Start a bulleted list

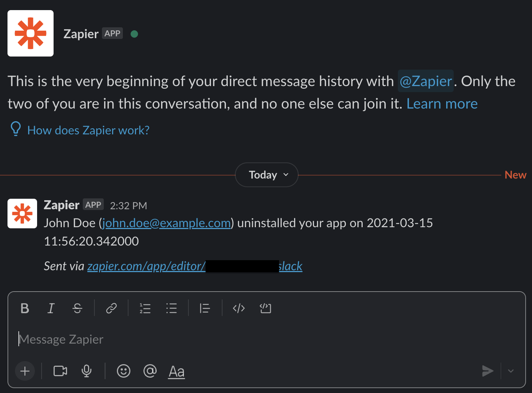tap(171, 308)
